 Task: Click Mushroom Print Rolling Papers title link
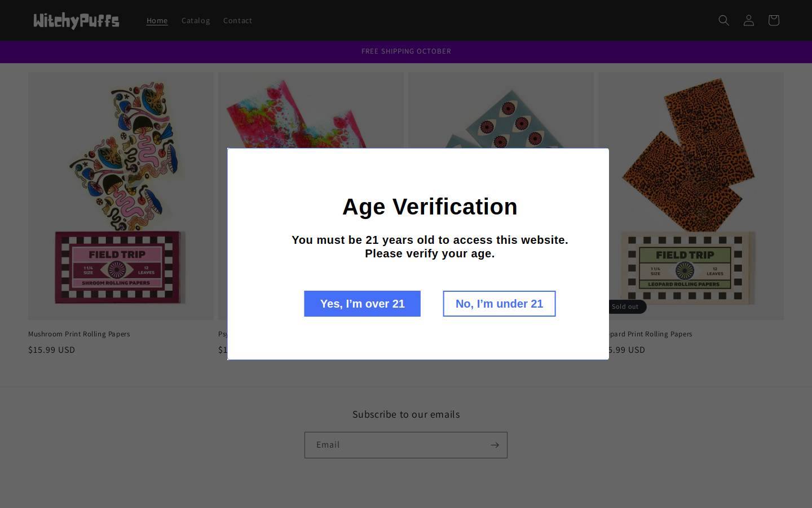pyautogui.click(x=79, y=334)
